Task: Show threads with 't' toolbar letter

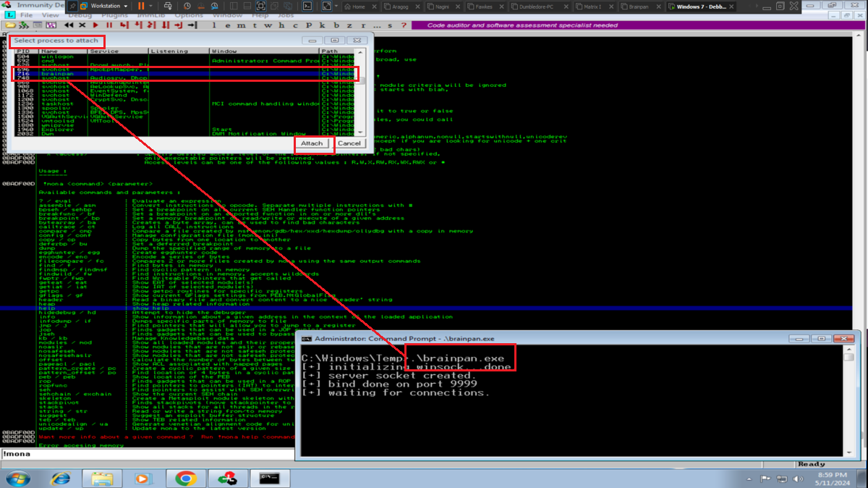Action: tap(255, 25)
